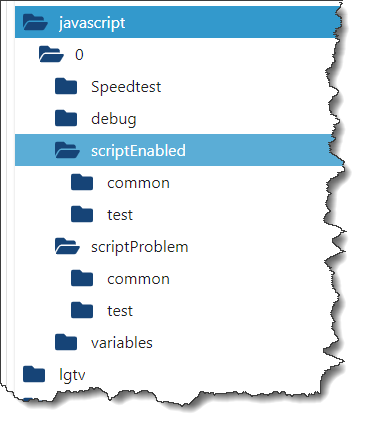Select the javascript tree entry label
The height and width of the screenshot is (427, 367).
point(92,23)
